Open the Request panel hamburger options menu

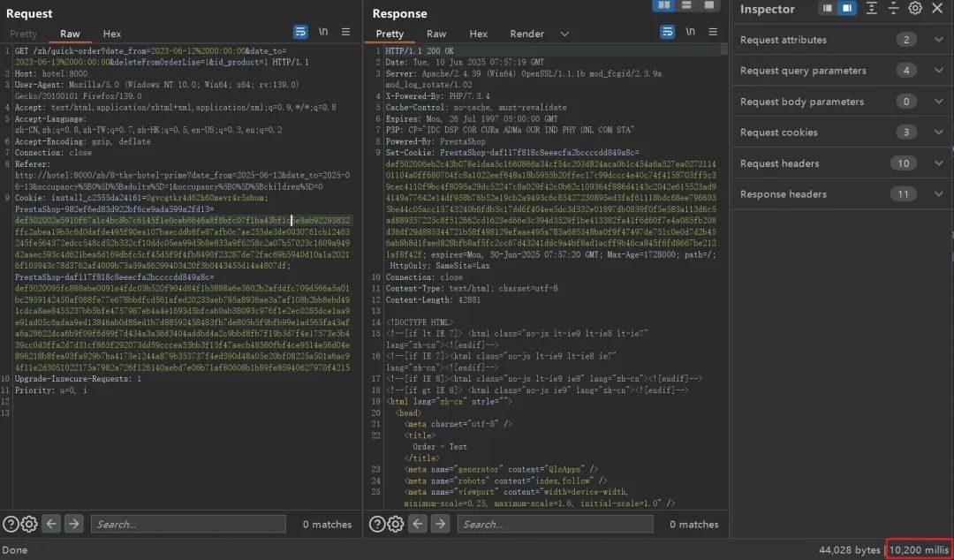click(345, 32)
